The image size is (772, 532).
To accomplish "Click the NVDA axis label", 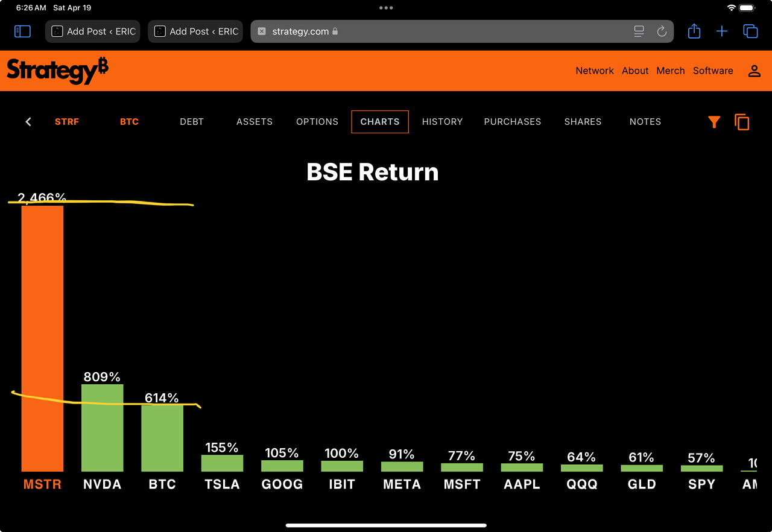I will click(102, 484).
